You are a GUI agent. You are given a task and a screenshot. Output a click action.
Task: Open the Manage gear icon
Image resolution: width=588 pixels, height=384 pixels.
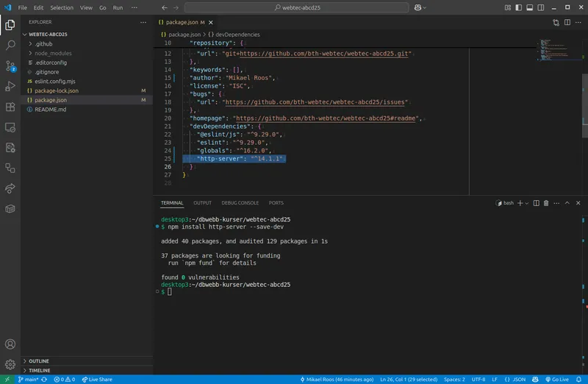point(10,364)
